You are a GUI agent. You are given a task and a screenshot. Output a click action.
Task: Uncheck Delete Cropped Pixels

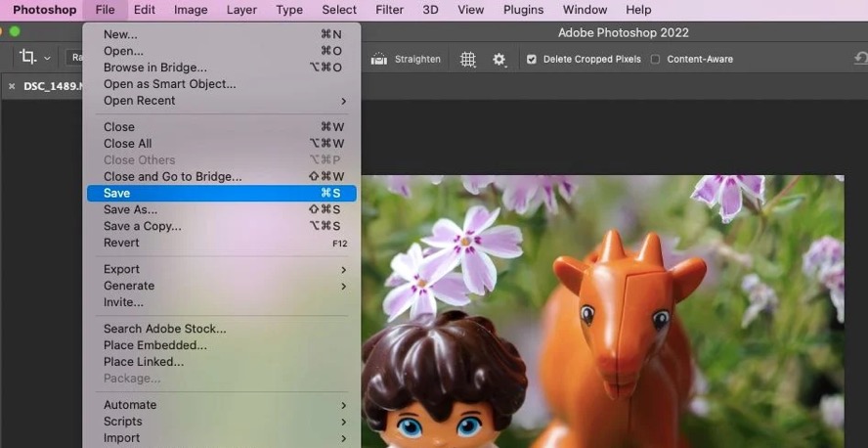point(532,59)
